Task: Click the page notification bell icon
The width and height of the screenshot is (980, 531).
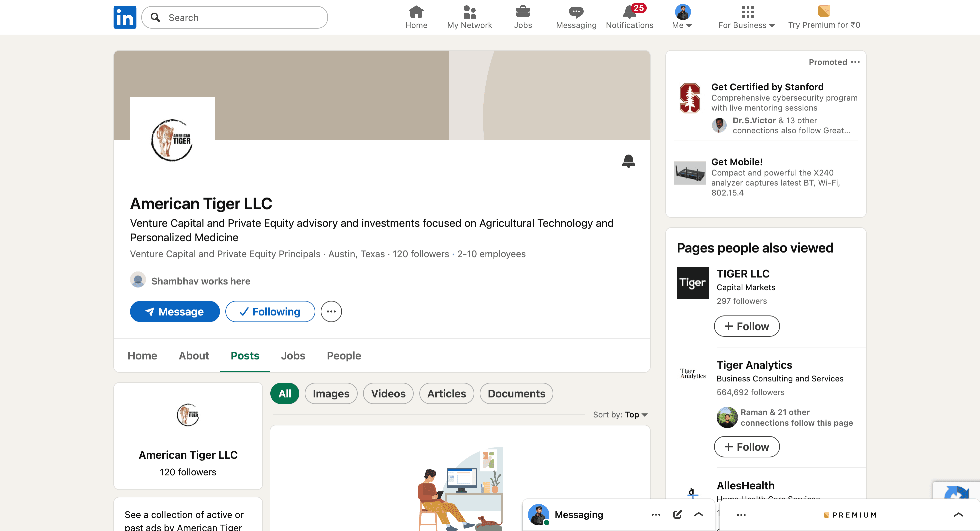Action: pyautogui.click(x=628, y=161)
